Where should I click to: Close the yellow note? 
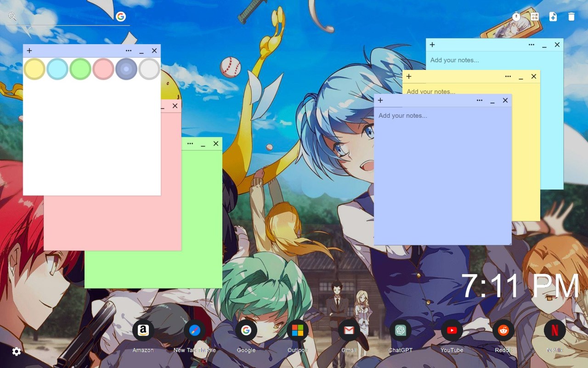click(534, 76)
